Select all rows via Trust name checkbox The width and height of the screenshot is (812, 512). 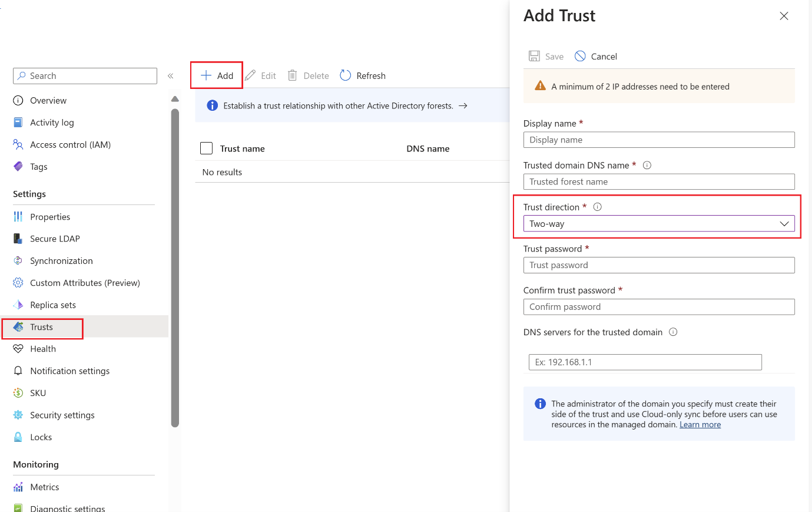[206, 148]
